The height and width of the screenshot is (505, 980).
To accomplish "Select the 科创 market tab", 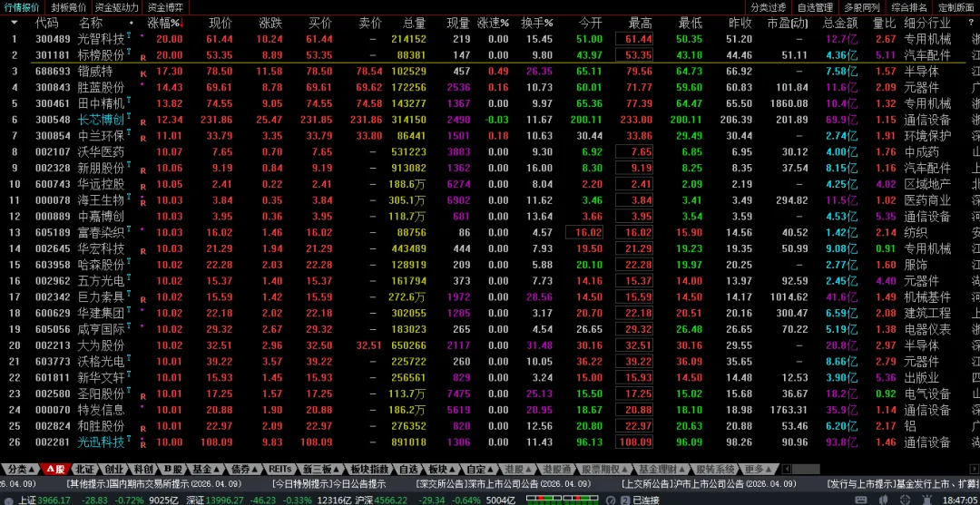I will (x=142, y=470).
